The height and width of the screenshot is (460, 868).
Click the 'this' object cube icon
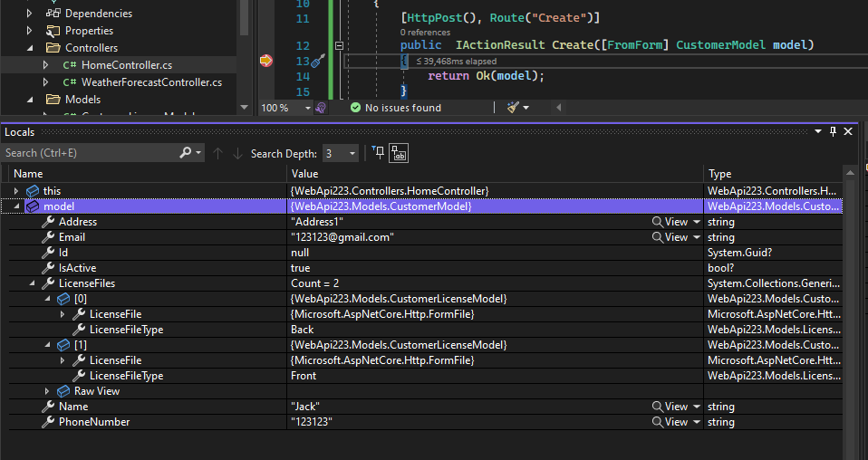coord(33,191)
